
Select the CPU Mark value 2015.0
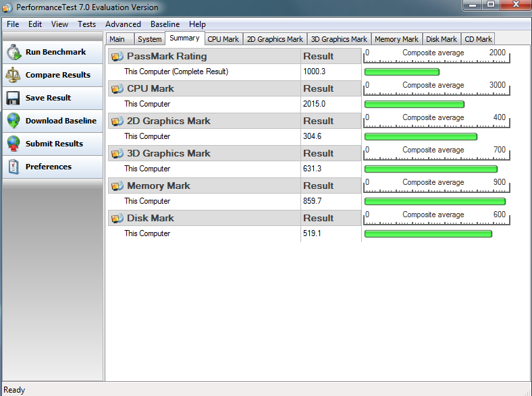click(314, 104)
